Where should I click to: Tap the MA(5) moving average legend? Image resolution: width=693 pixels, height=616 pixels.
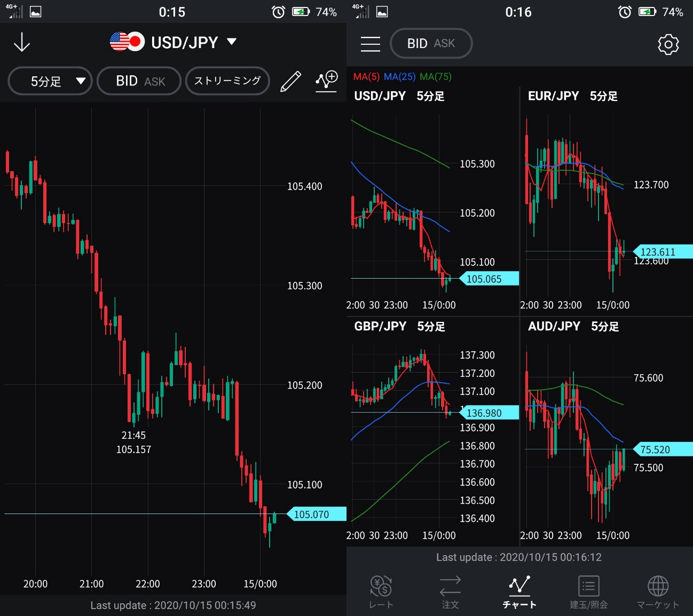366,77
